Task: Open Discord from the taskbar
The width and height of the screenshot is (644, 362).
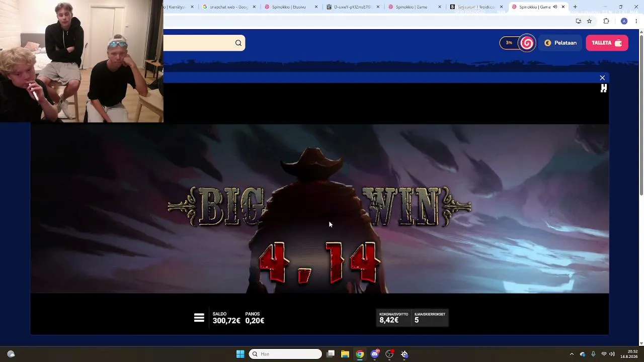Action: tap(375, 354)
